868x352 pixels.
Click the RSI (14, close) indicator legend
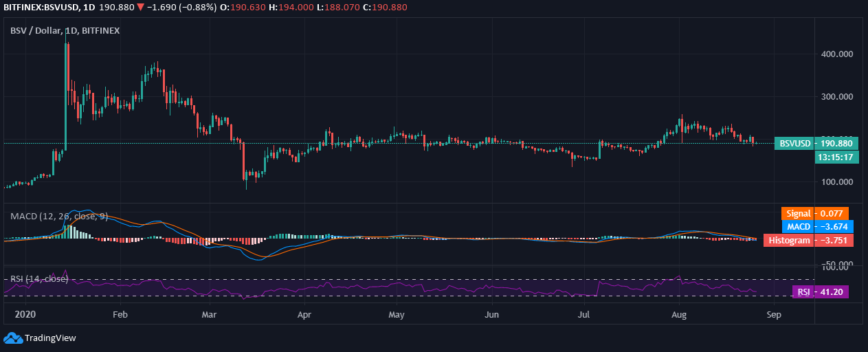(39, 278)
